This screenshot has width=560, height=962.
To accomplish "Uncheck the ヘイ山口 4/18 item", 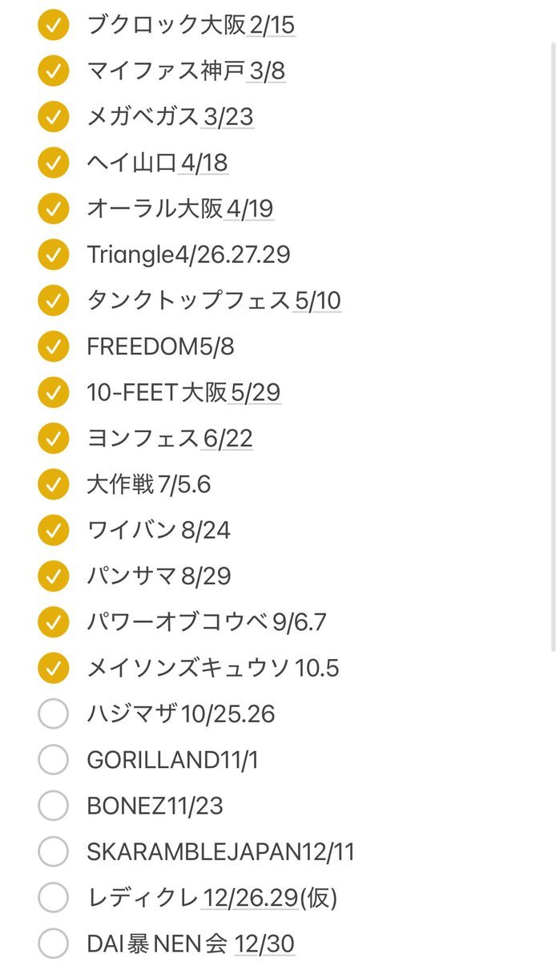I will click(53, 164).
